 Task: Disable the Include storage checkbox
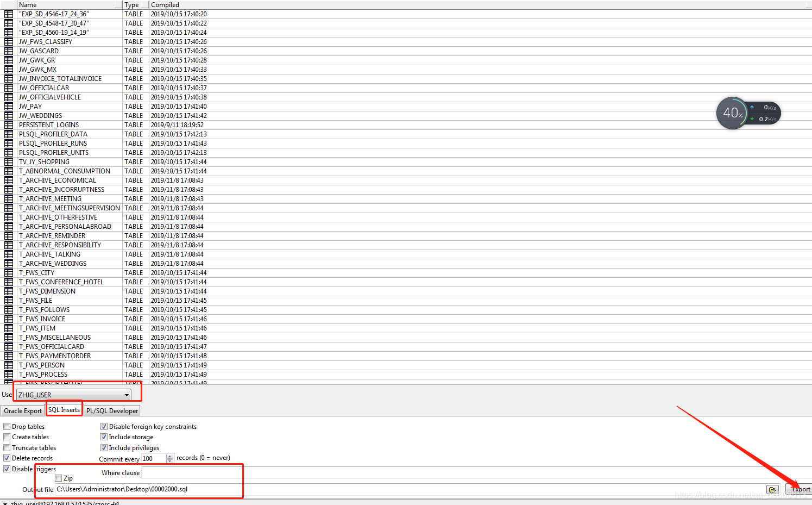pos(104,437)
